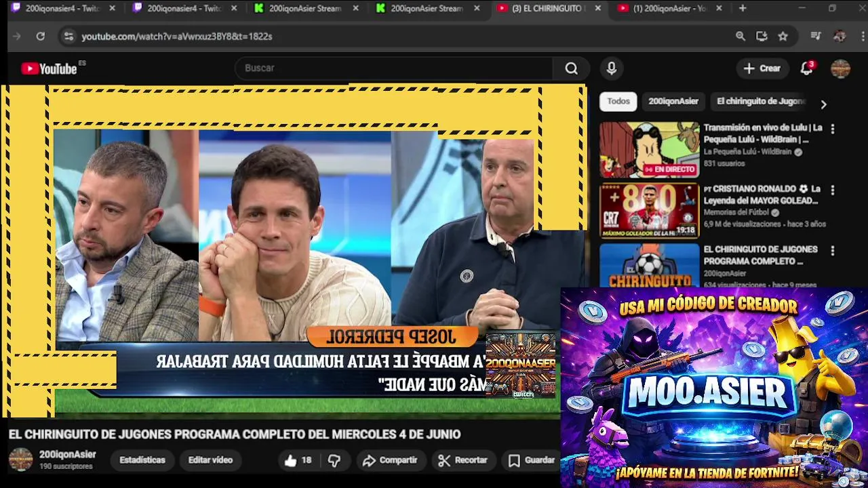This screenshot has width=868, height=488.
Task: Select the El chiringuito de Jugones chip
Action: point(760,102)
